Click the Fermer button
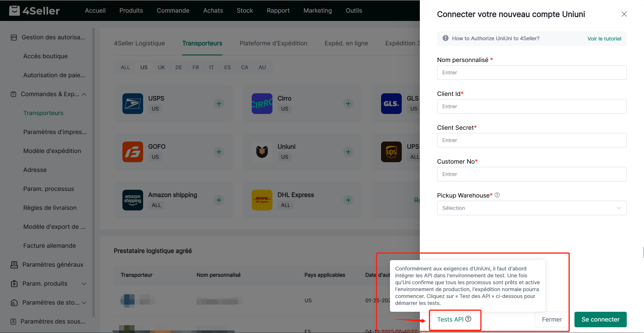This screenshot has width=644, height=333. pyautogui.click(x=551, y=319)
